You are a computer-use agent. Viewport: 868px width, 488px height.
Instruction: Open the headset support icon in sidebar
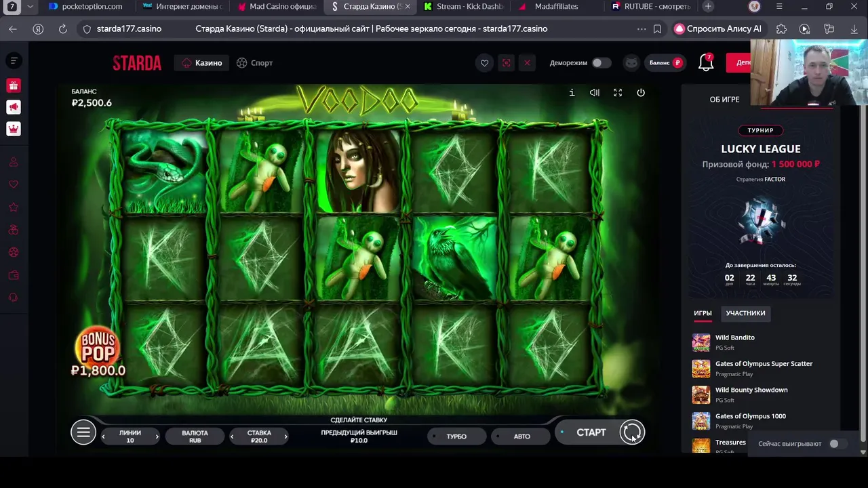point(13,298)
